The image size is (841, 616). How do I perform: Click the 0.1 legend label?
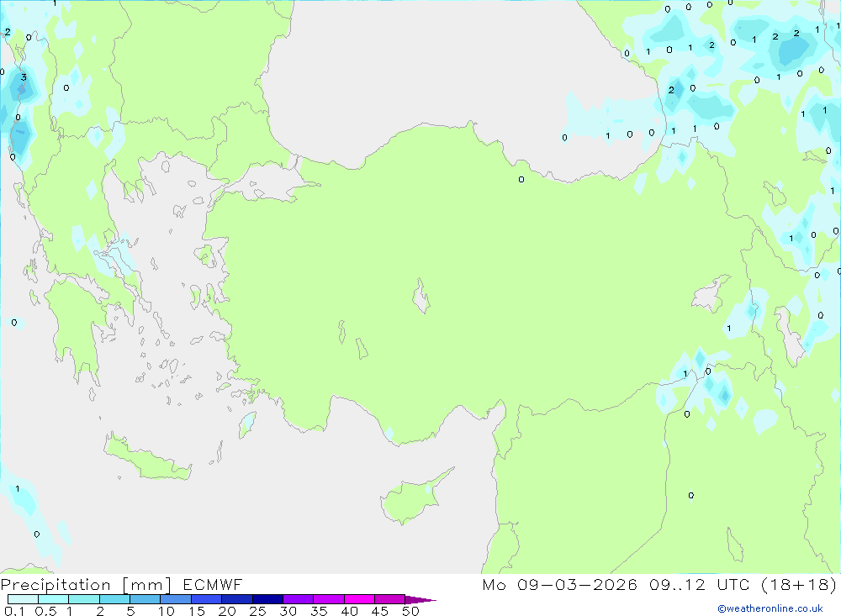coord(14,611)
